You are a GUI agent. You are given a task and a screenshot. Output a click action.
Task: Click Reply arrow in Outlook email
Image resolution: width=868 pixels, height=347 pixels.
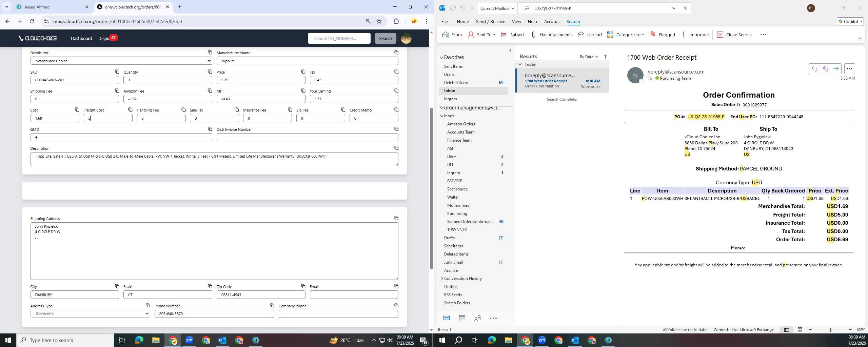[814, 69]
